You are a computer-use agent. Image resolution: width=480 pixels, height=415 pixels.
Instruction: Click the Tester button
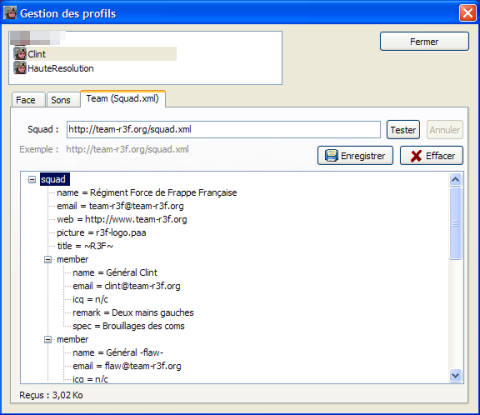tap(403, 130)
